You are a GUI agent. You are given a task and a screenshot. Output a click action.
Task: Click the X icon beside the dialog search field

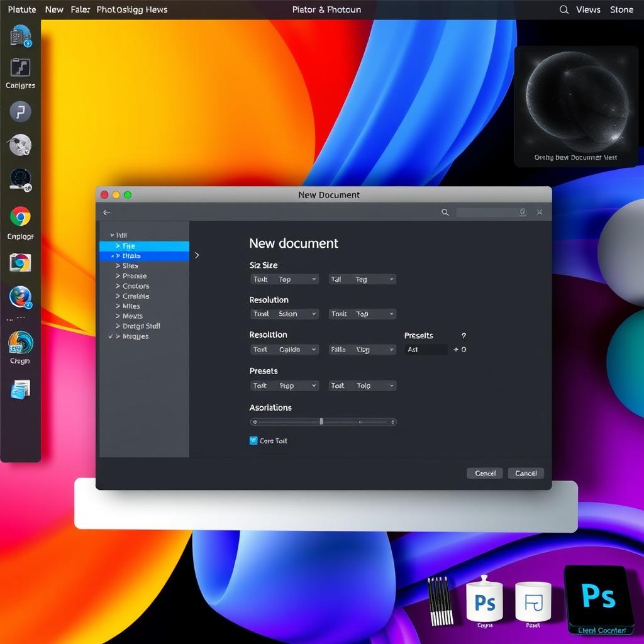(539, 212)
